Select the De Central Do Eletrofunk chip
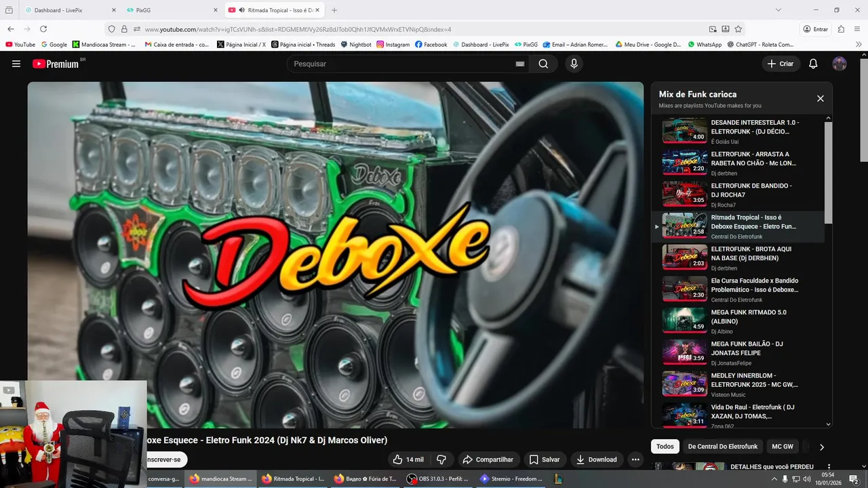 (723, 447)
